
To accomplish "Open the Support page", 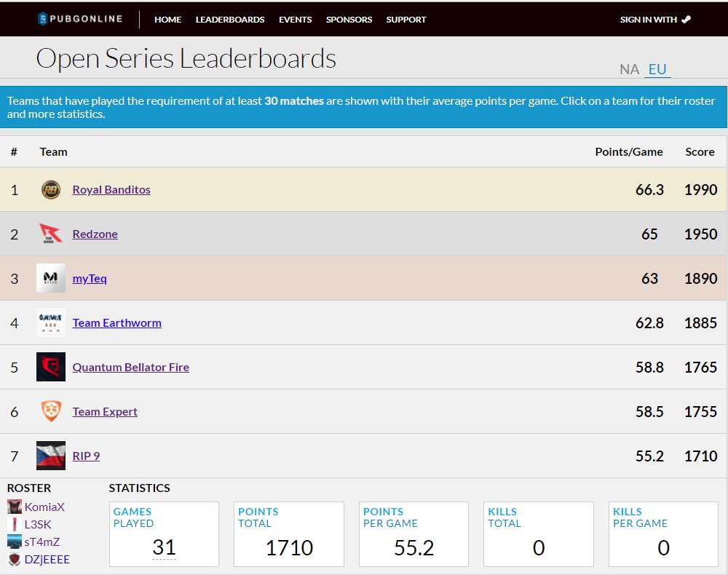I will pyautogui.click(x=405, y=20).
